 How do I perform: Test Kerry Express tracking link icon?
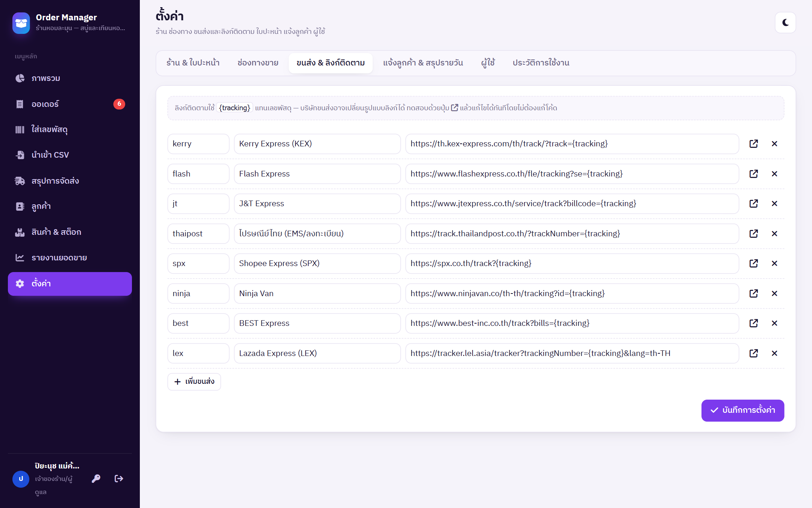[753, 144]
